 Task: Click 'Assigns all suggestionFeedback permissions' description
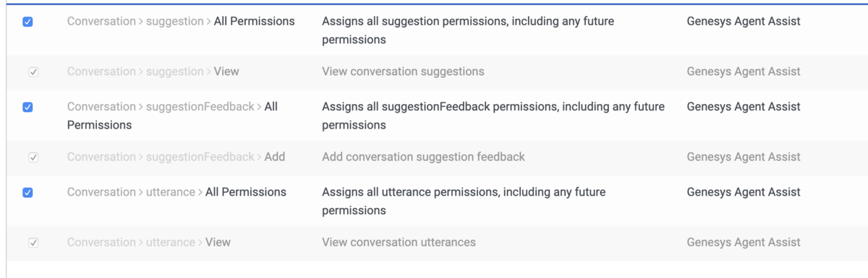tap(493, 116)
